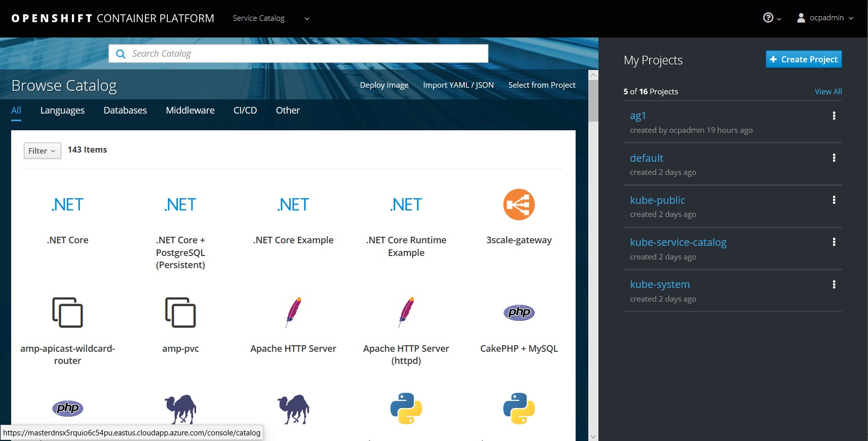
Task: Click the scrollbar down arrow
Action: [x=593, y=436]
